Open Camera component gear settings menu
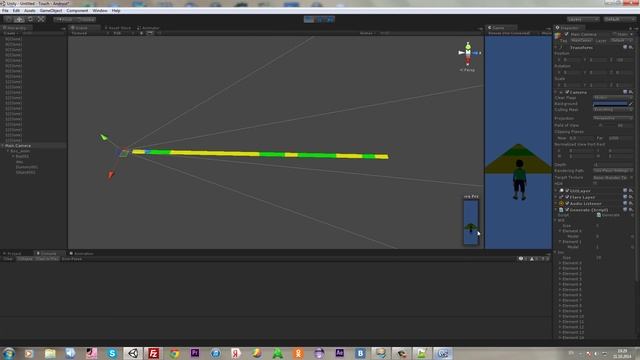 [x=631, y=92]
